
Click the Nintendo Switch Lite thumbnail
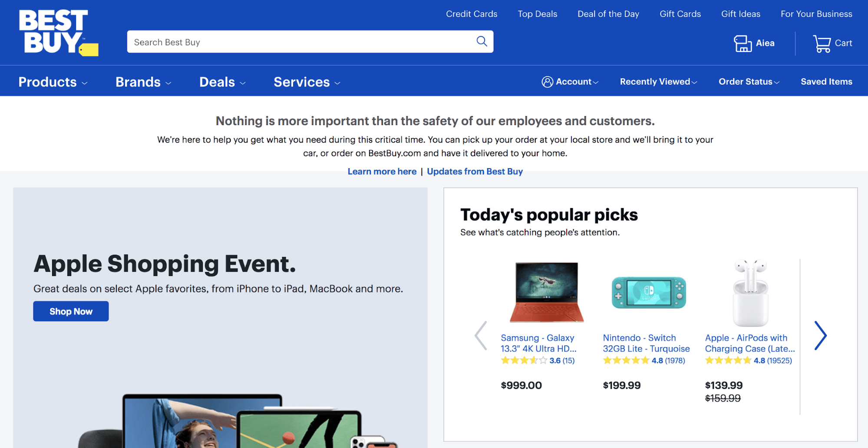click(649, 292)
